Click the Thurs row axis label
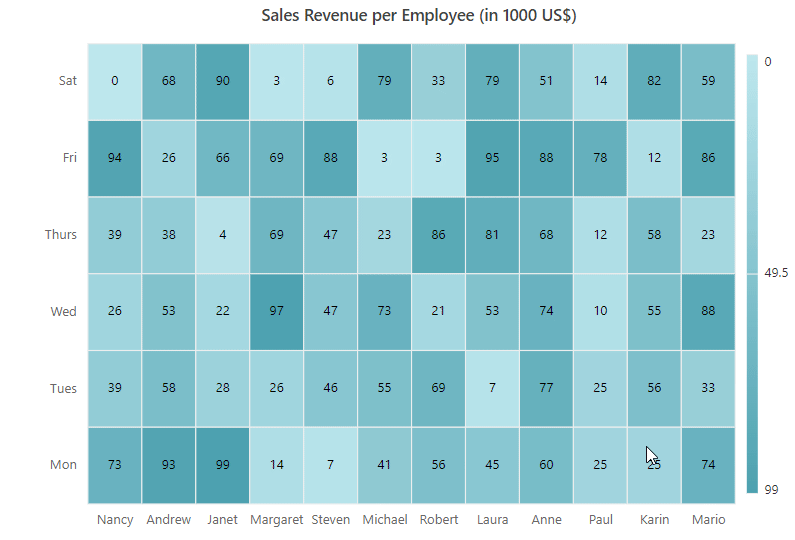 (61, 235)
